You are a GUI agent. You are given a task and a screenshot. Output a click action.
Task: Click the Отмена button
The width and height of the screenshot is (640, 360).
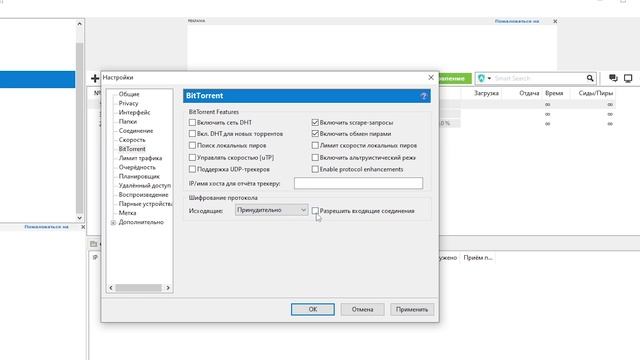click(x=362, y=309)
